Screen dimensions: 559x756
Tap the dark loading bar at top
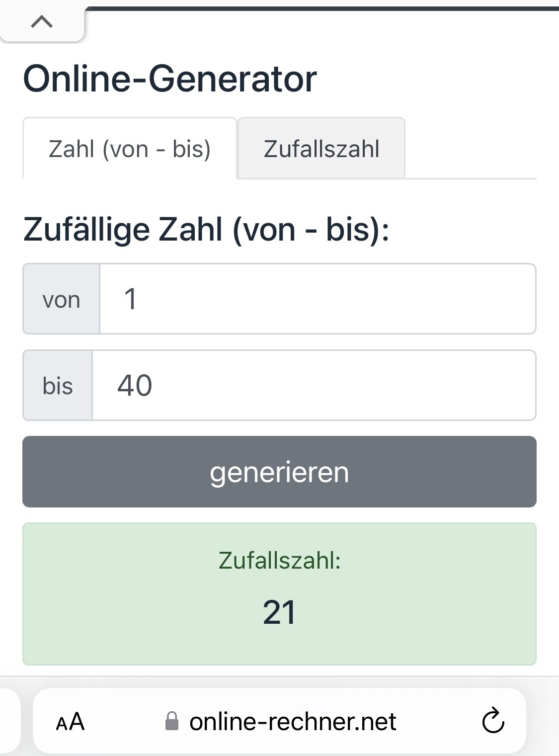[x=322, y=8]
